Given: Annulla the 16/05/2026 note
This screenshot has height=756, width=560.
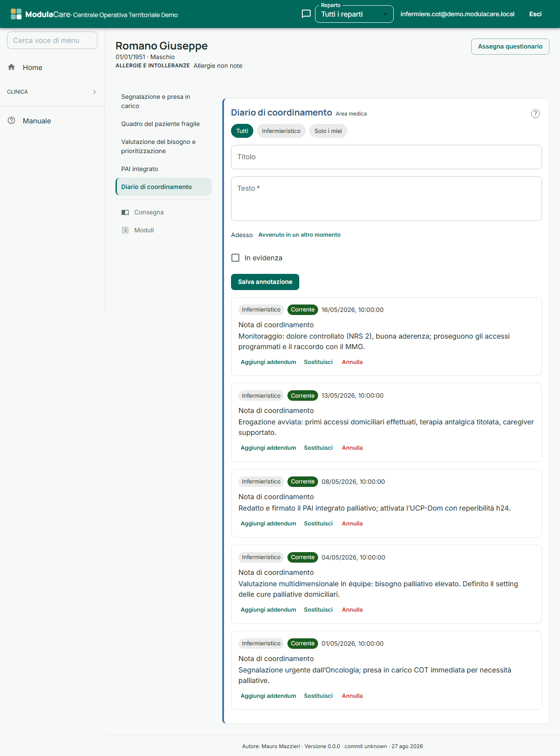Looking at the screenshot, I should click(352, 362).
